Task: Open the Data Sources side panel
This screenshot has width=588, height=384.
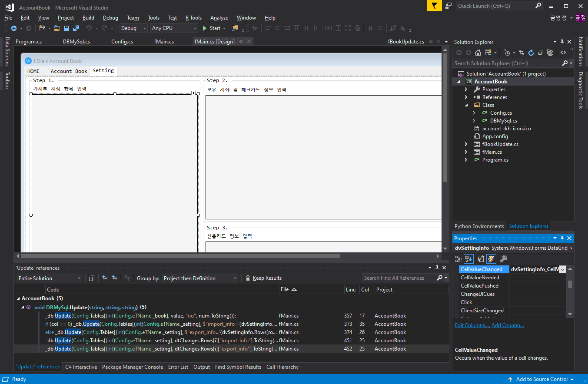Action: pos(7,52)
